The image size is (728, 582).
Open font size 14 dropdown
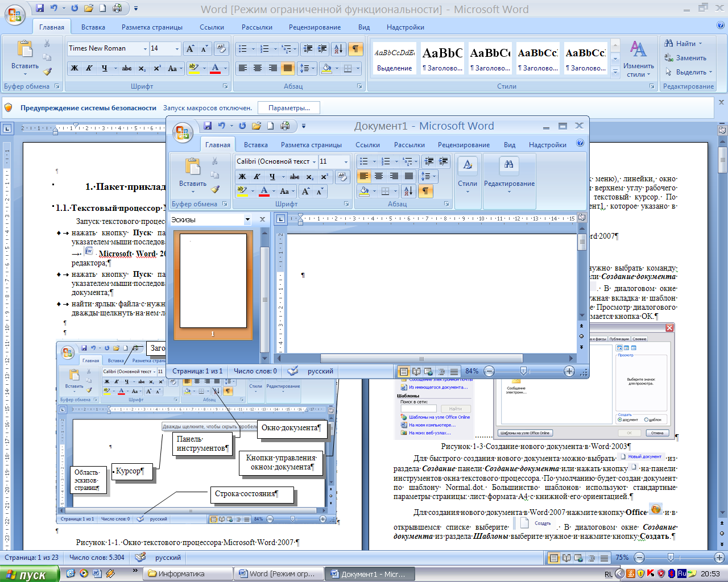point(177,49)
